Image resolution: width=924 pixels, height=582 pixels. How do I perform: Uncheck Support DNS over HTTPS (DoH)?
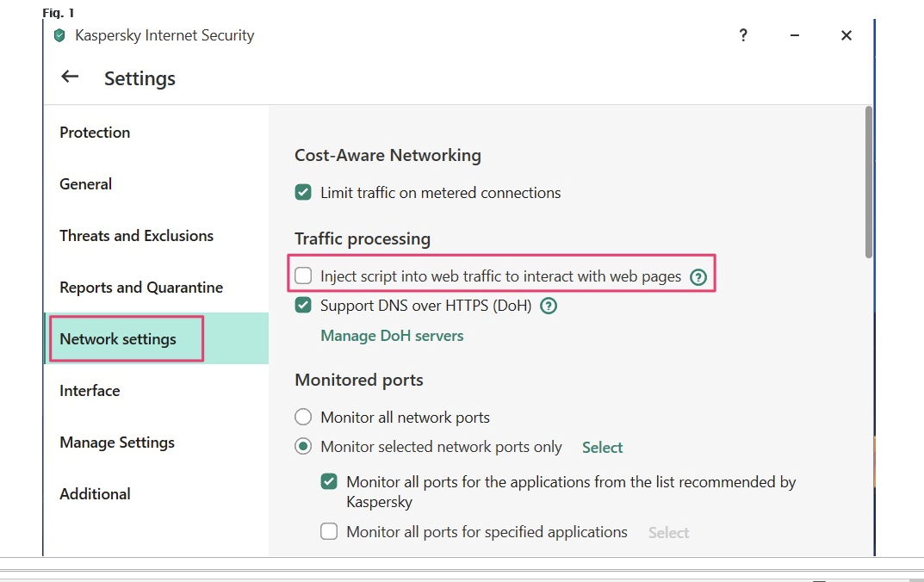point(303,306)
